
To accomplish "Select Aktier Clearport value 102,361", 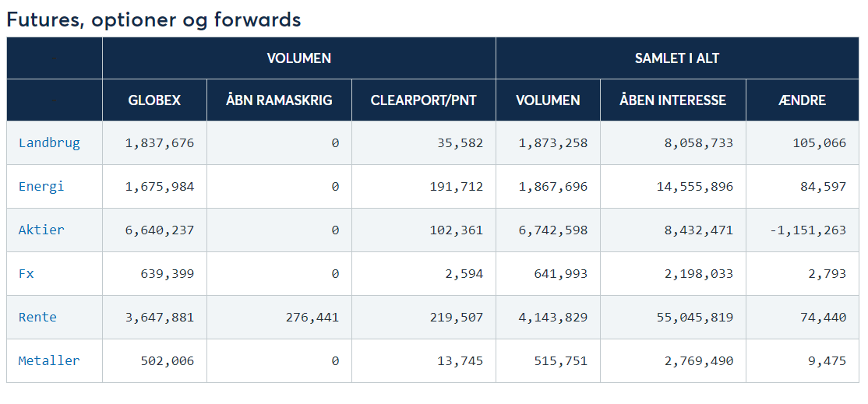I will (x=457, y=230).
